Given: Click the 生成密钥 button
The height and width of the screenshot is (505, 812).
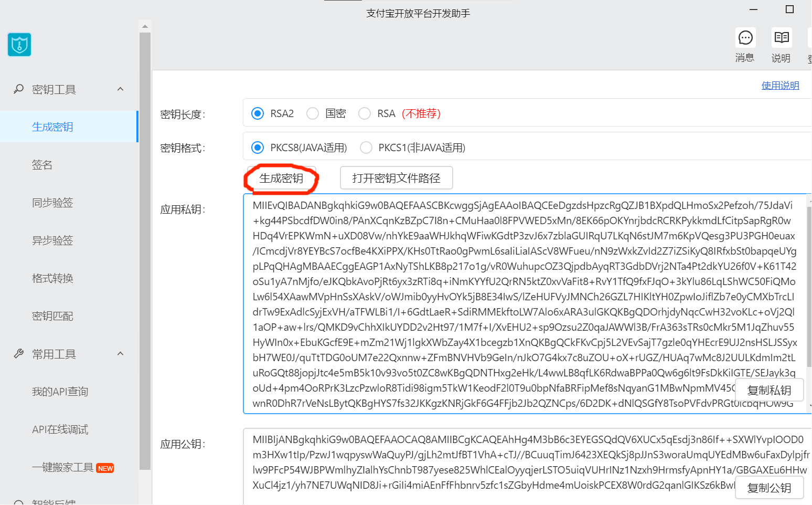Looking at the screenshot, I should (x=282, y=178).
